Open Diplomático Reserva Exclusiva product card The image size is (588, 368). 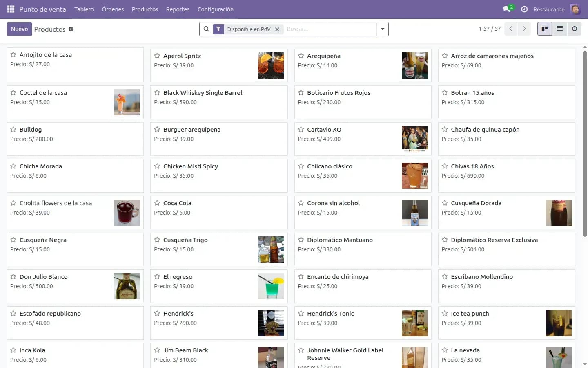507,249
